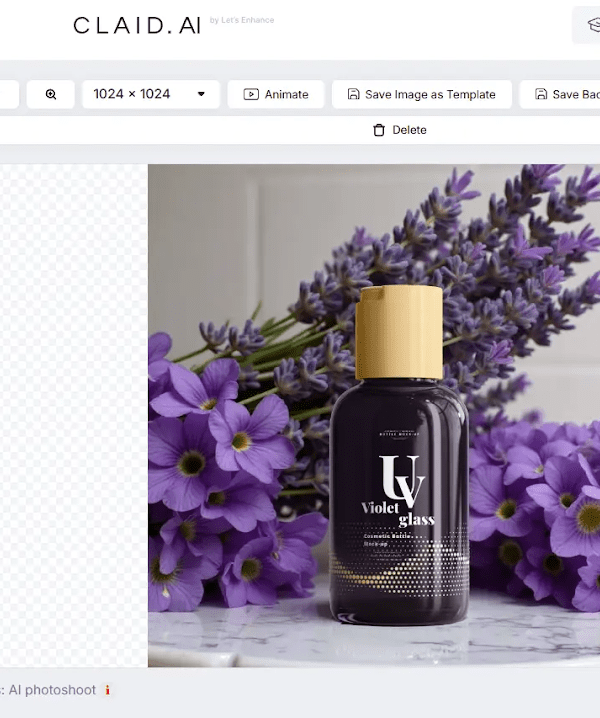This screenshot has height=718, width=600.
Task: Click the Save Background button text
Action: (576, 94)
